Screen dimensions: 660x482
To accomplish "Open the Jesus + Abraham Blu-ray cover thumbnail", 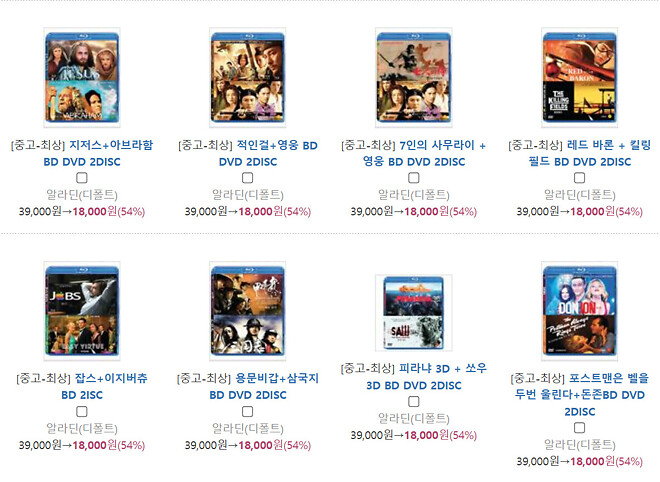I will click(x=82, y=77).
